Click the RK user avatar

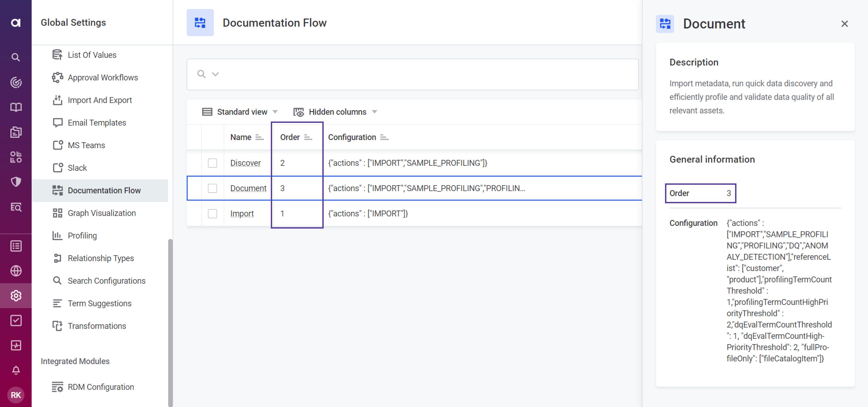16,395
